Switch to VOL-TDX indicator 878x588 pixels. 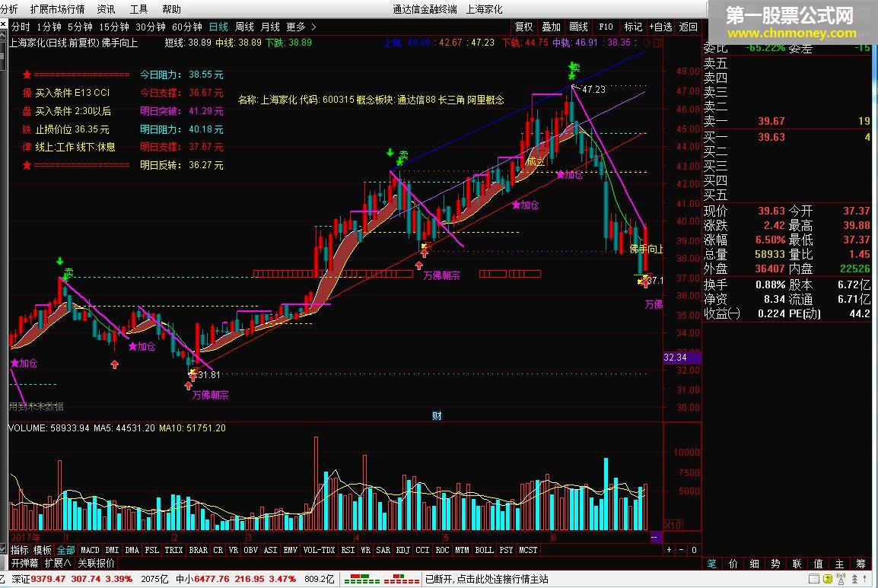(320, 550)
